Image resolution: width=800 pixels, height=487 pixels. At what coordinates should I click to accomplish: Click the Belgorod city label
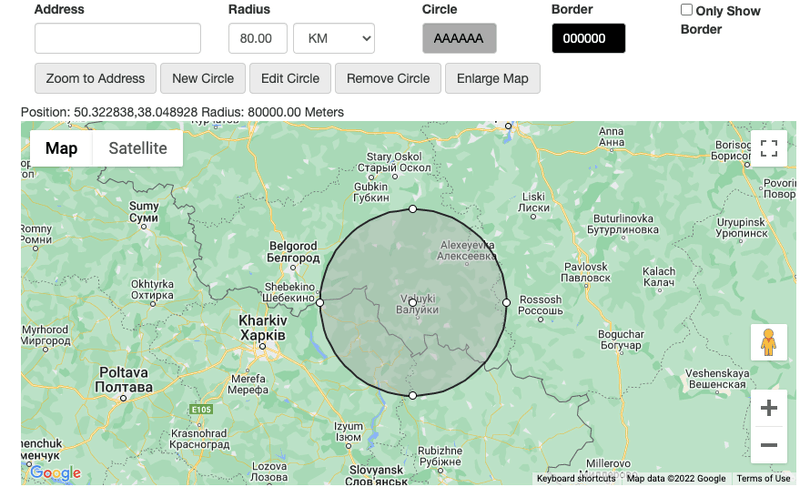click(293, 252)
